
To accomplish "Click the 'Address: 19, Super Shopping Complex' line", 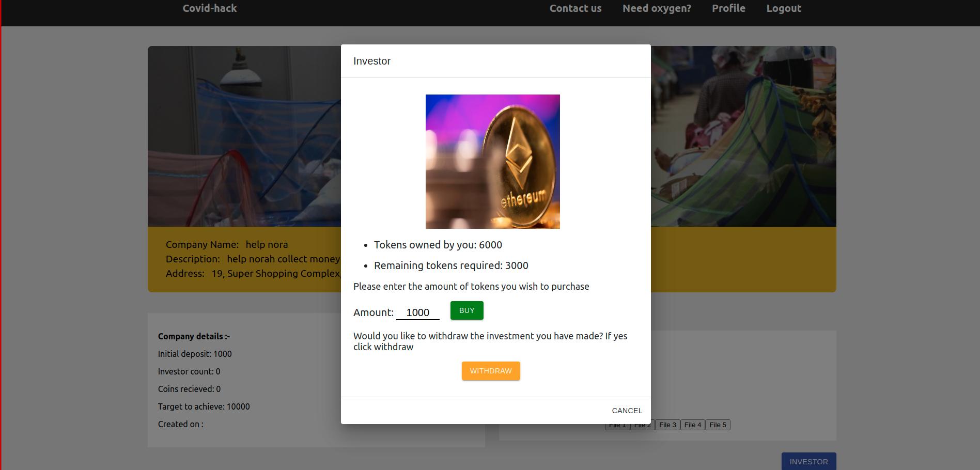I will click(253, 273).
